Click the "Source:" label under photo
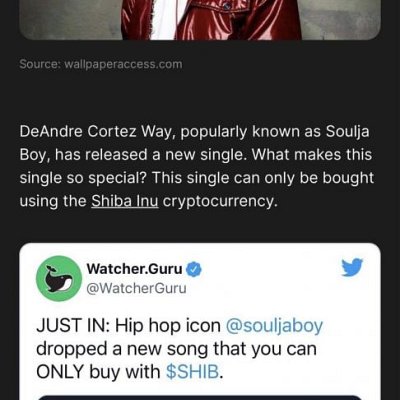The image size is (400, 400). click(39, 64)
